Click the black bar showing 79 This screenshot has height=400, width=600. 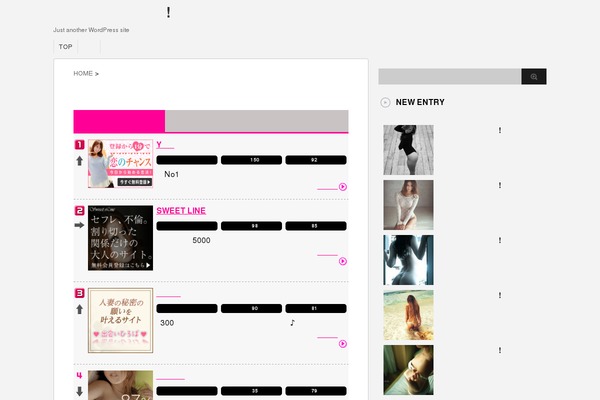(316, 391)
